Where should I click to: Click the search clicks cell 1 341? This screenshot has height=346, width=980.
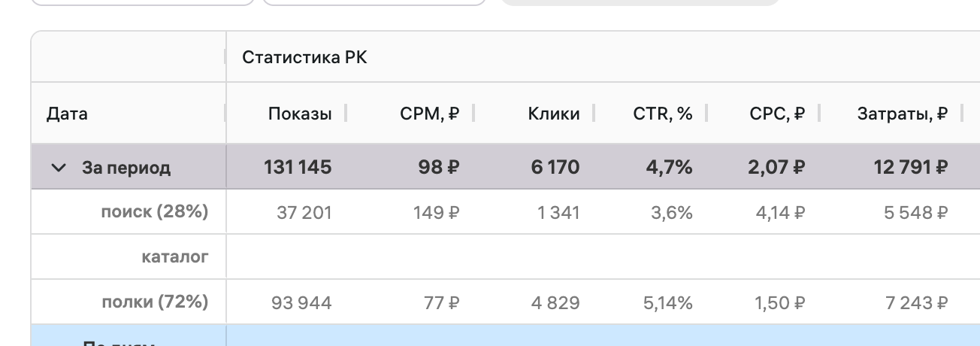[558, 213]
